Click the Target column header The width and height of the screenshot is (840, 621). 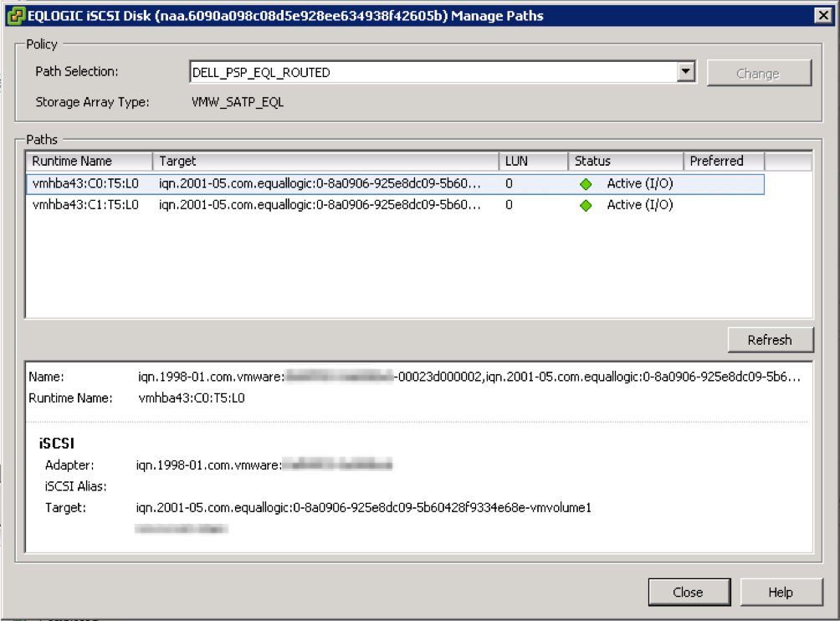pos(325,161)
